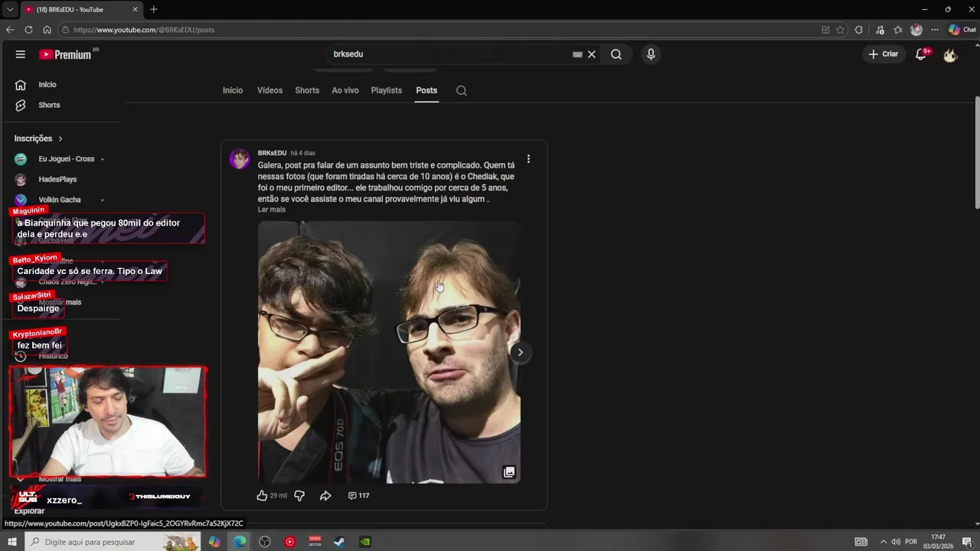The width and height of the screenshot is (980, 551).
Task: Open YouTube Music from the taskbar
Action: (x=290, y=542)
